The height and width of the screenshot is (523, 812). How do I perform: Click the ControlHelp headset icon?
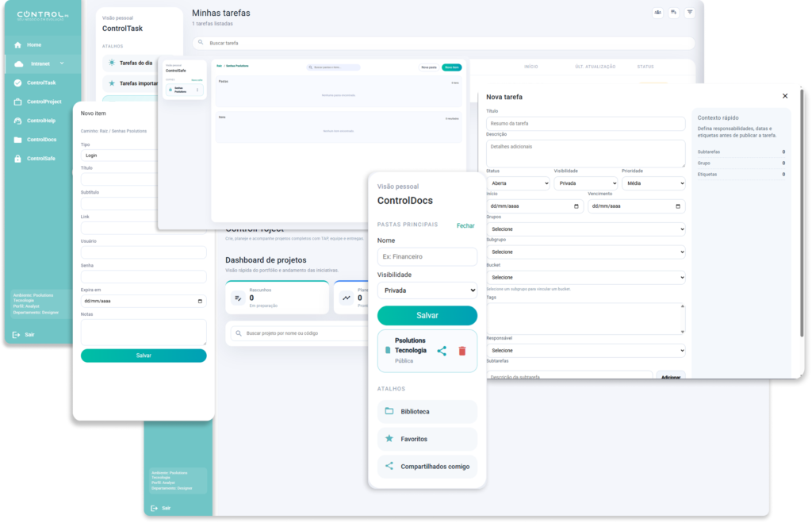tap(18, 121)
